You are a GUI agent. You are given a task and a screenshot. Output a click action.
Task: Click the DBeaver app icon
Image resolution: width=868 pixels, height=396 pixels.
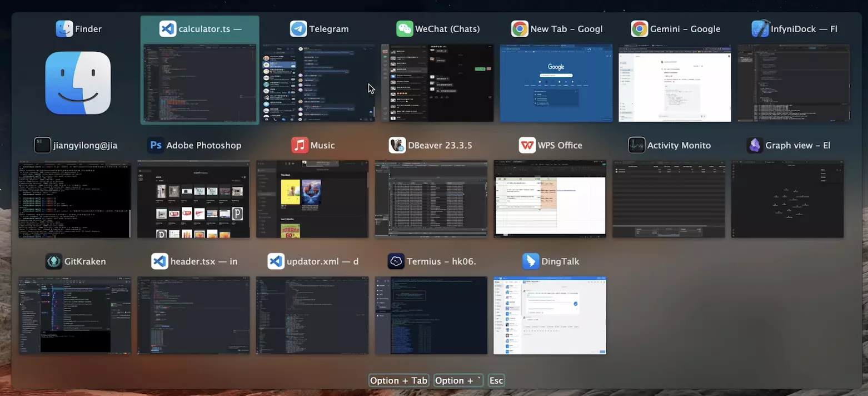coord(397,145)
